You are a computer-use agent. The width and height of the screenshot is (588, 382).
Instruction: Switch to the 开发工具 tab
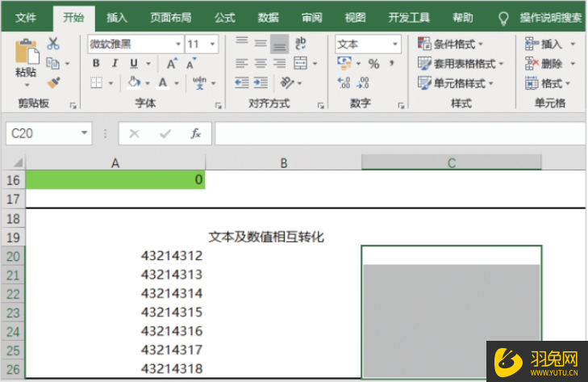tap(409, 17)
